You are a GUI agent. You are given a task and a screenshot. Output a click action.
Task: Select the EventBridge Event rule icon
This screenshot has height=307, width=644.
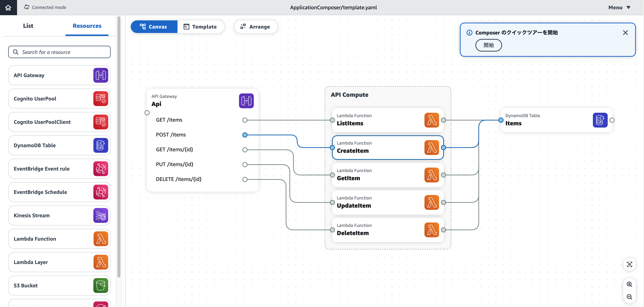click(101, 169)
